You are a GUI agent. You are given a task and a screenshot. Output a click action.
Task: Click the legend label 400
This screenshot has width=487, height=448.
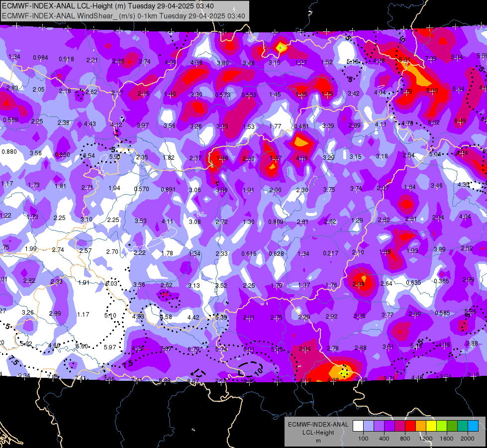point(384,439)
